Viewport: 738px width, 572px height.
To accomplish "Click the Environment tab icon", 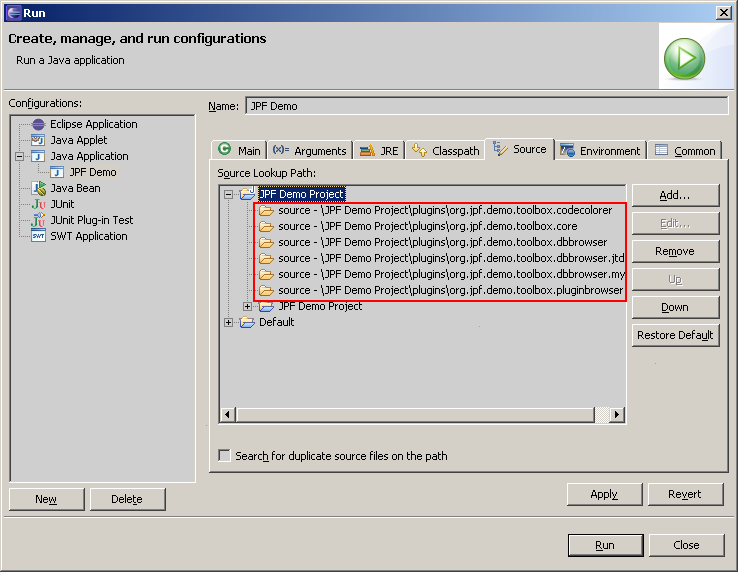I will click(x=567, y=150).
